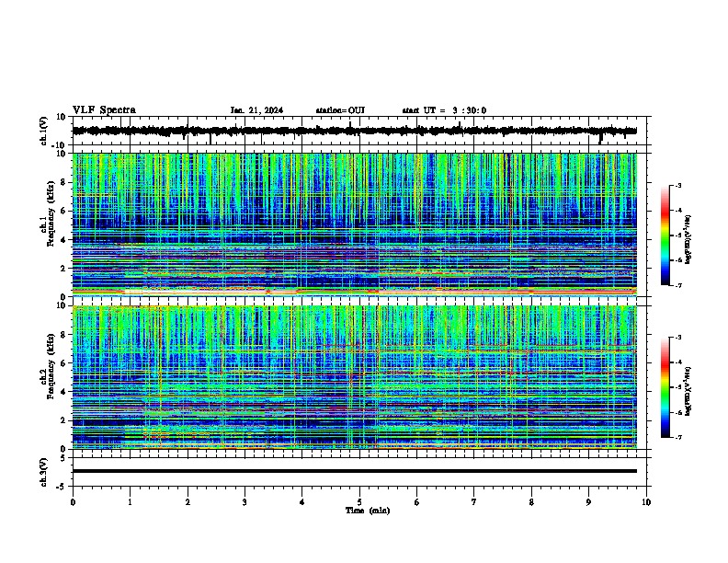Click time axis tick label "10" at the right end

[646, 502]
